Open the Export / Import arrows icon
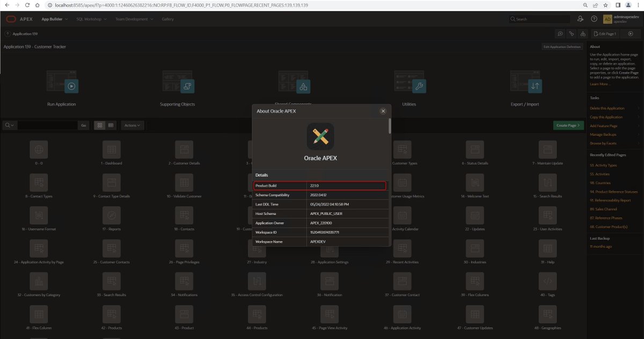The height and width of the screenshot is (339, 644). point(535,86)
